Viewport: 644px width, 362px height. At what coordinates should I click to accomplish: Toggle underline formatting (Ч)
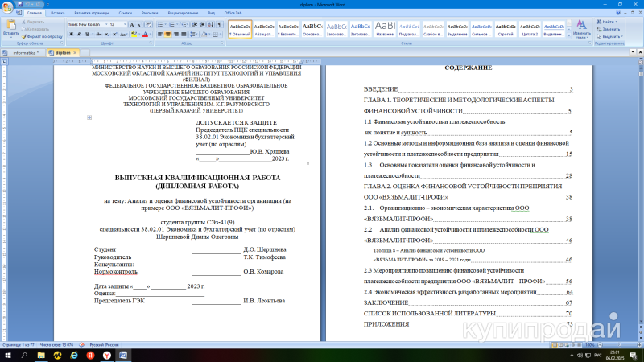pyautogui.click(x=86, y=35)
